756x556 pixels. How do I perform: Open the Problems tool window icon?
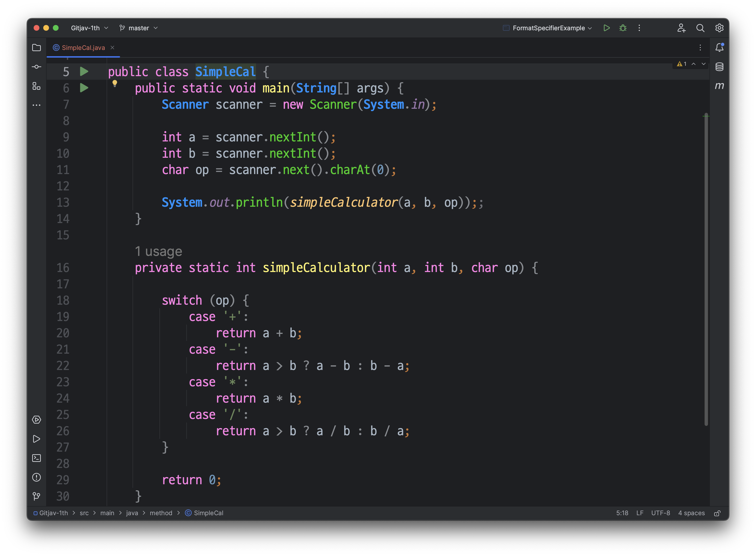click(x=36, y=477)
